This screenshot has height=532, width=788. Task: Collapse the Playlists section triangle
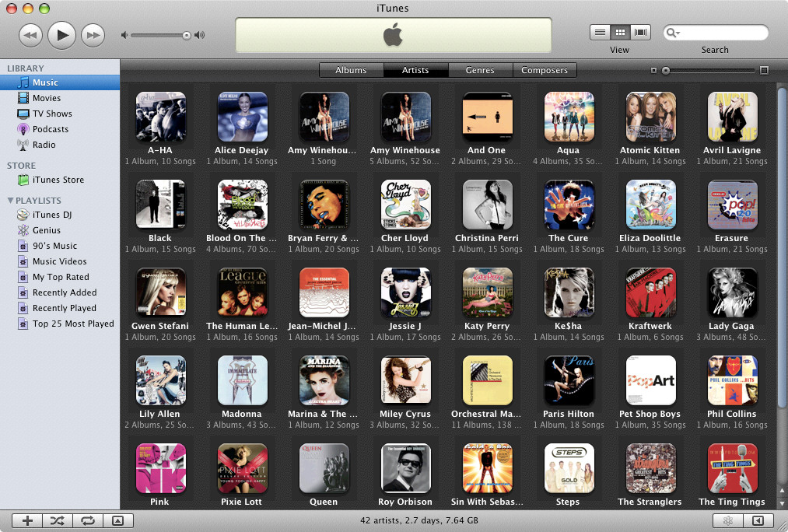click(x=10, y=201)
